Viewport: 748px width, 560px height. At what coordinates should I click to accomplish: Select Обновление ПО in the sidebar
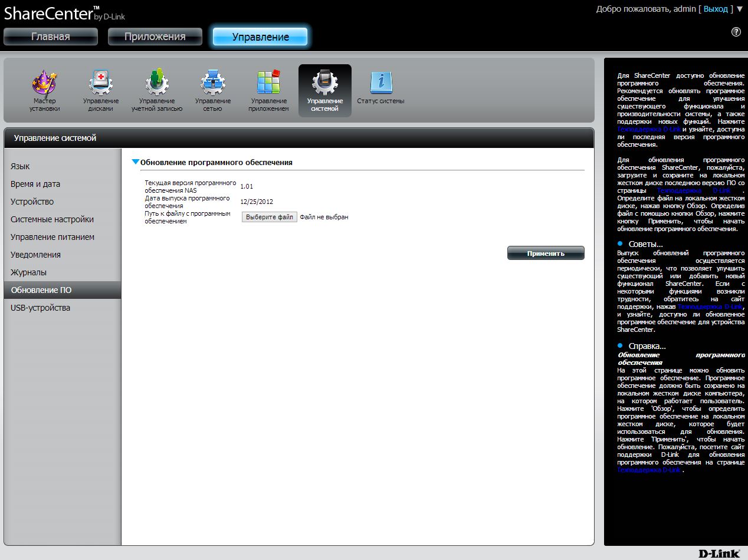point(62,290)
